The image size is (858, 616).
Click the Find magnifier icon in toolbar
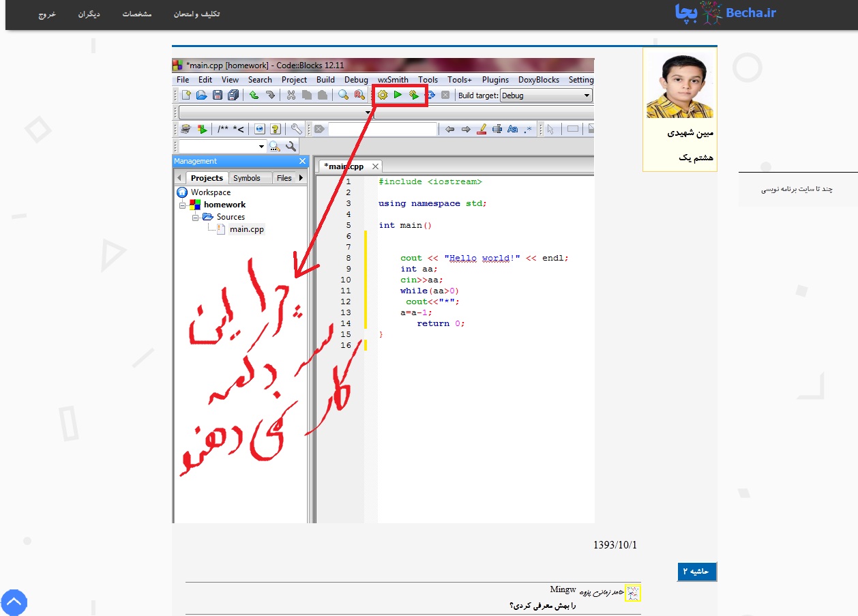point(344,96)
